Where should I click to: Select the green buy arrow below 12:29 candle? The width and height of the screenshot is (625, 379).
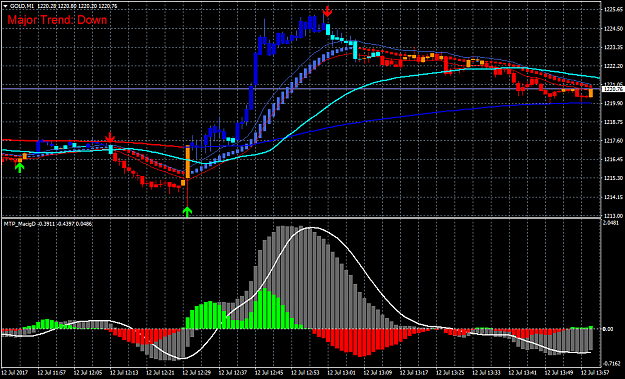[x=187, y=212]
